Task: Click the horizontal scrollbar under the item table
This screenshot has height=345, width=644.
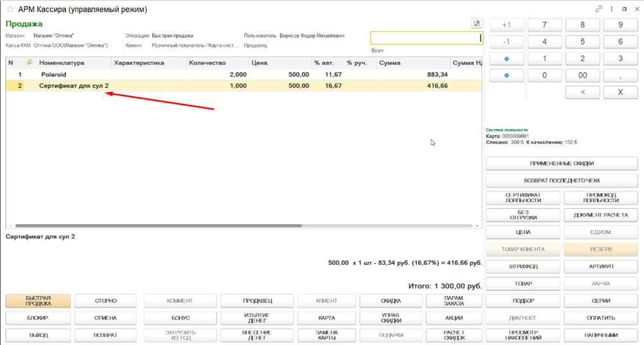Action: pos(158,226)
